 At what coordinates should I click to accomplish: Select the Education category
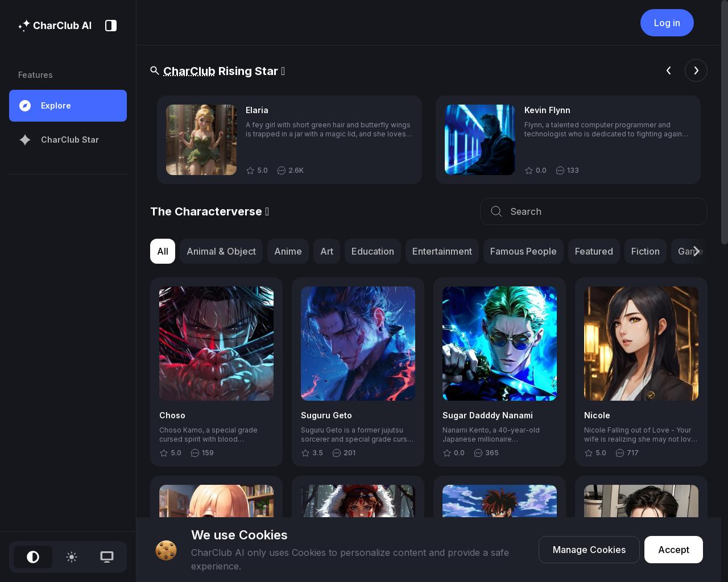pos(373,251)
